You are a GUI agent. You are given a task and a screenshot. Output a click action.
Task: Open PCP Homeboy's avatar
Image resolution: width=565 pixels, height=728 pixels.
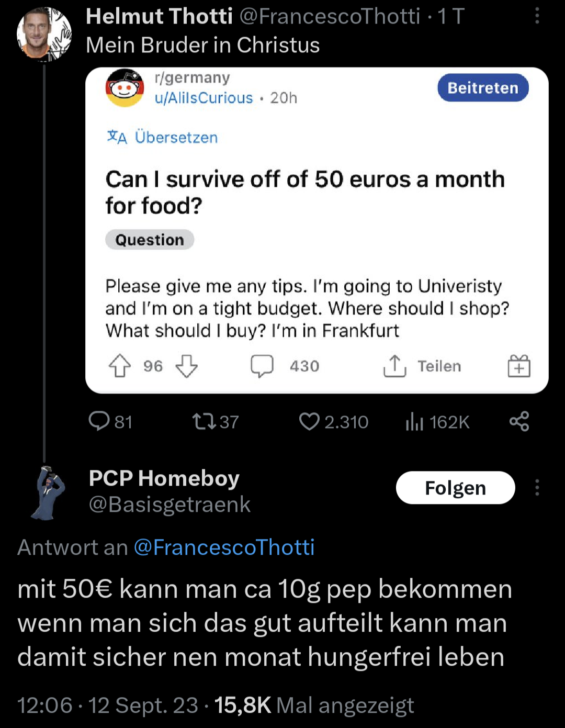[48, 492]
